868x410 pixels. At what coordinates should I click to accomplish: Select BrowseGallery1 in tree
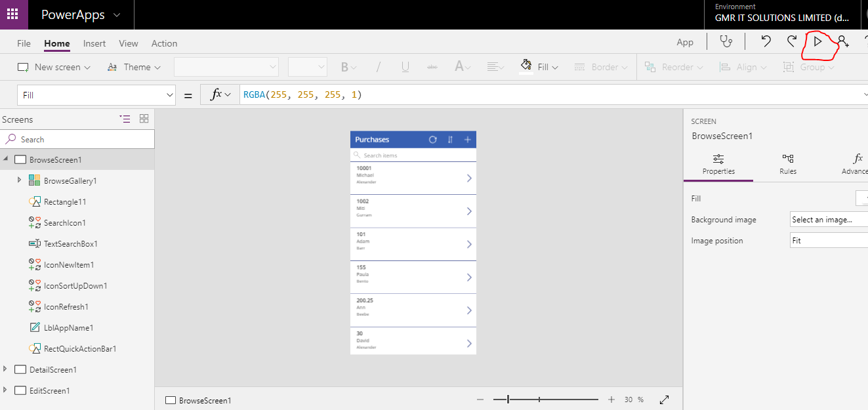[70, 180]
